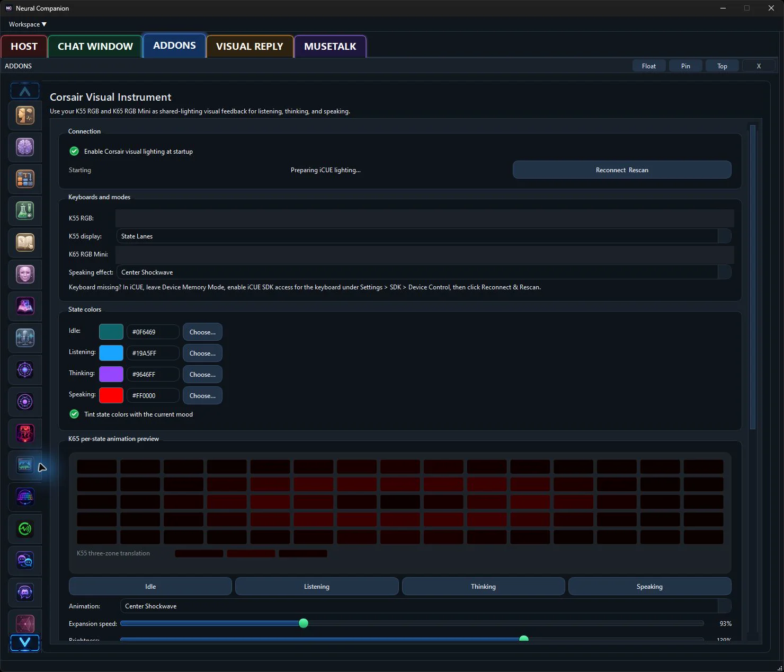Click the "K55 three-zone translation" label
The image size is (784, 672).
[x=113, y=553]
